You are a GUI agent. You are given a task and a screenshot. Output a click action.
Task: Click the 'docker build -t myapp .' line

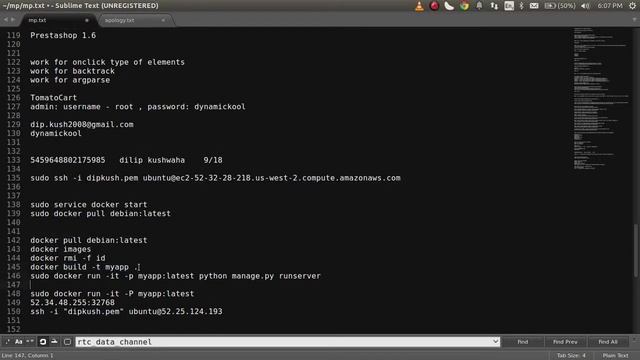(x=84, y=267)
